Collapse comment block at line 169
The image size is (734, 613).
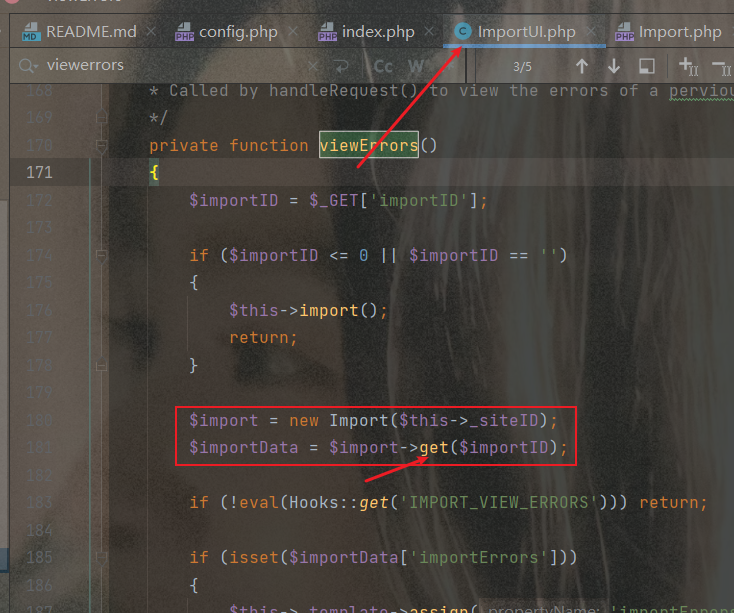coord(101,117)
